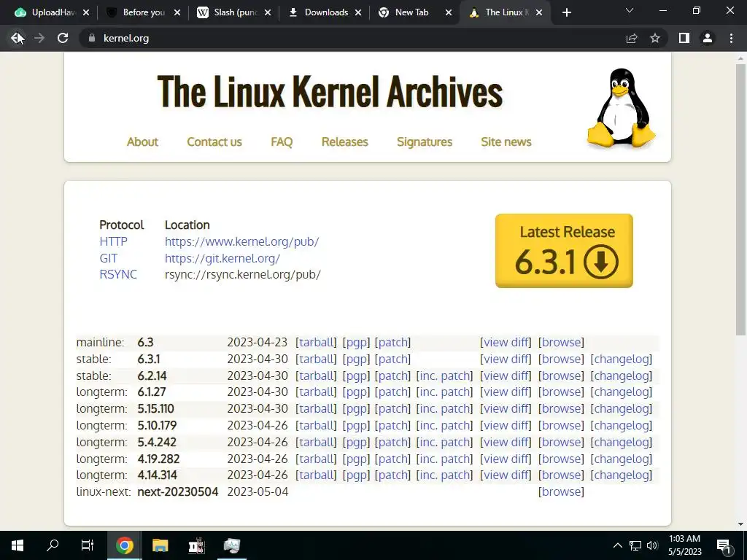This screenshot has width=747, height=560.
Task: Open the tab search chevron
Action: coord(630,10)
